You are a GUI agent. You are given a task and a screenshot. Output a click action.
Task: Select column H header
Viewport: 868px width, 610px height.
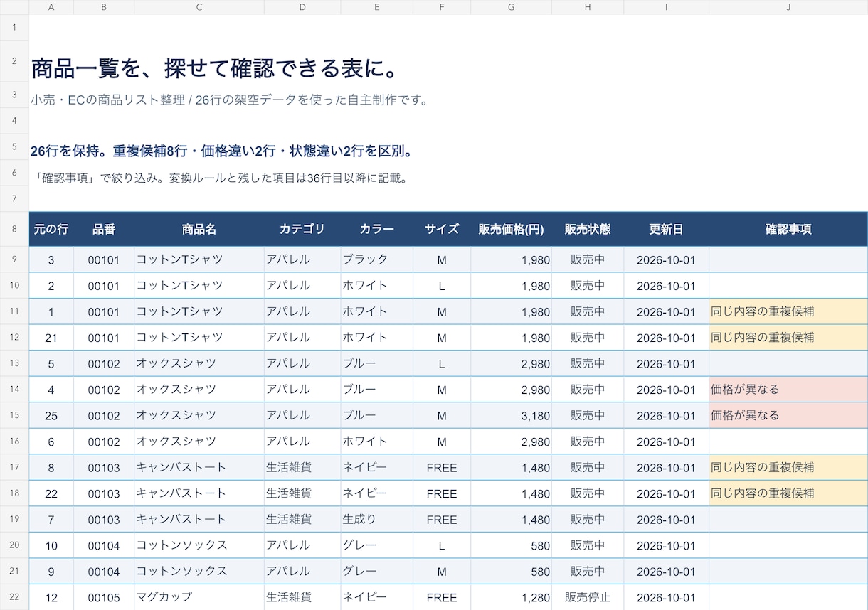pyautogui.click(x=588, y=7)
